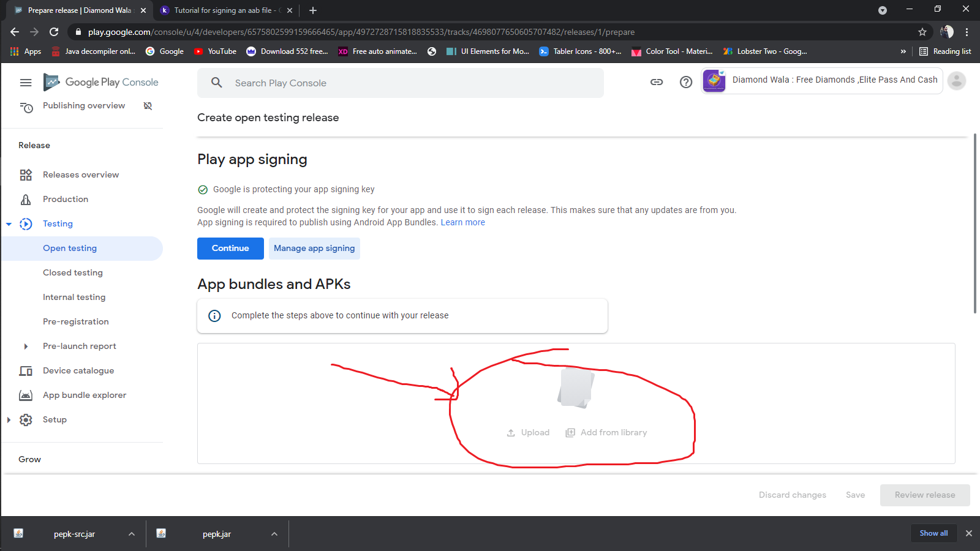Open the Java decompiler bookmark

click(x=94, y=51)
